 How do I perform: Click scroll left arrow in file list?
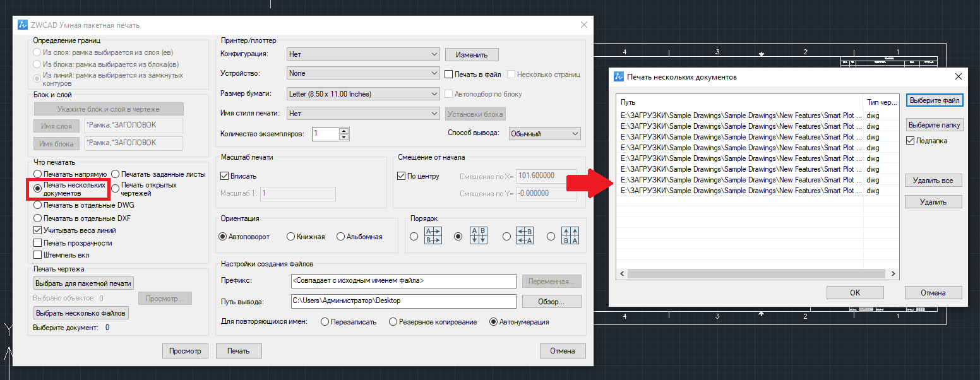pos(622,274)
